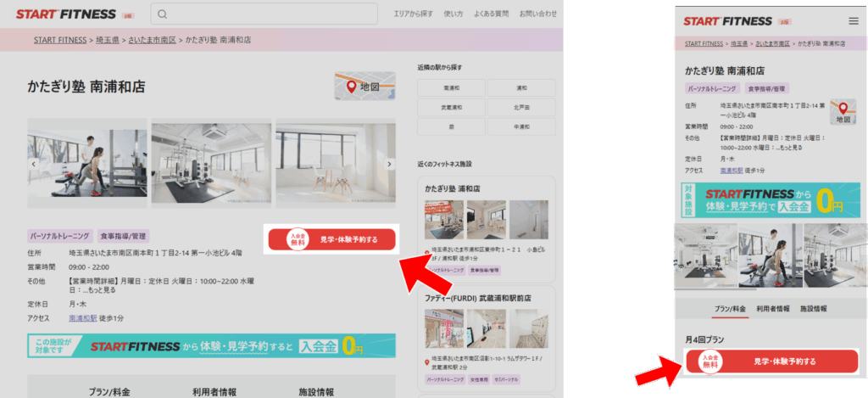Screen dimensions: 868x398
Task: Open エリアから探す in top navigation
Action: click(x=414, y=14)
